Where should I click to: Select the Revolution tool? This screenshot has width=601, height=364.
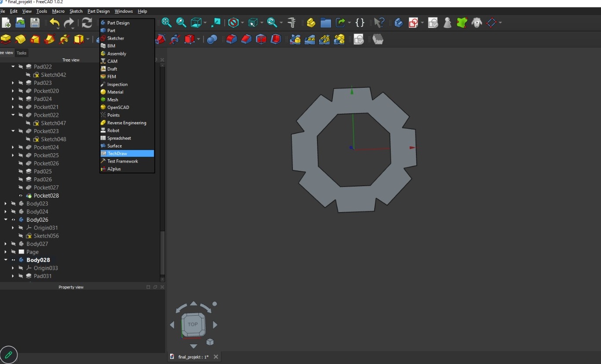(20, 40)
